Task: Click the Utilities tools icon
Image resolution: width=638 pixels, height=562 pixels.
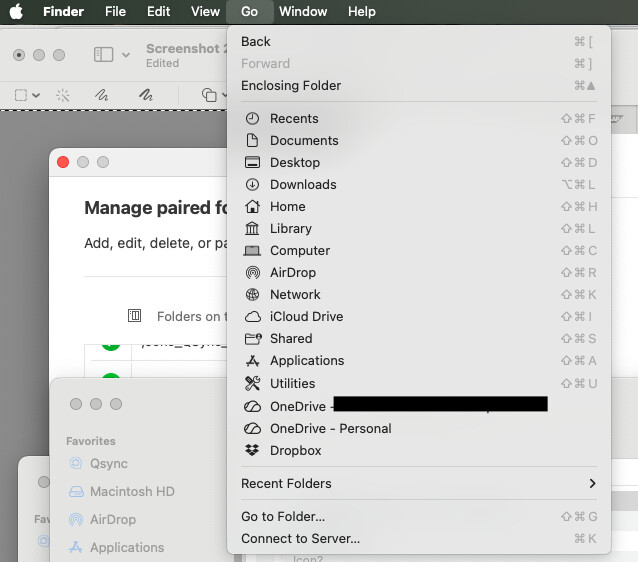Action: (252, 384)
